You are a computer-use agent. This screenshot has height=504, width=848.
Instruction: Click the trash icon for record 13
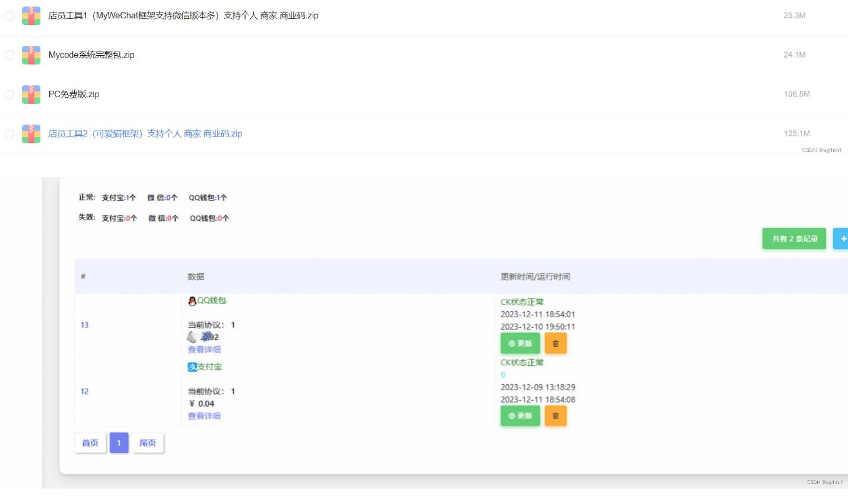pos(555,343)
